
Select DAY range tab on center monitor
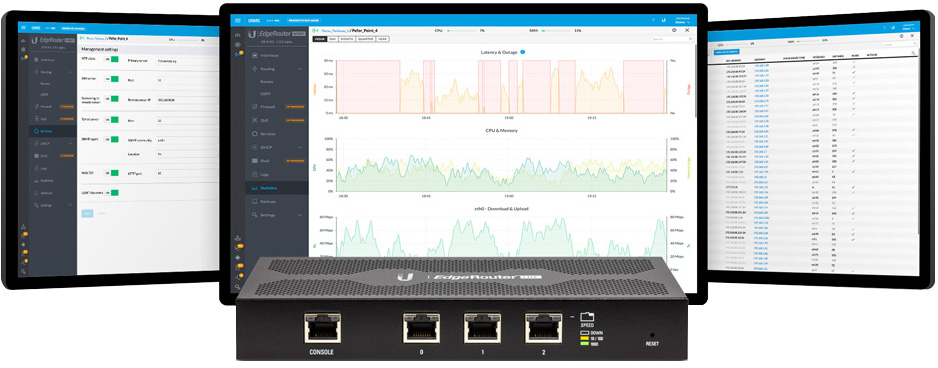tap(333, 39)
